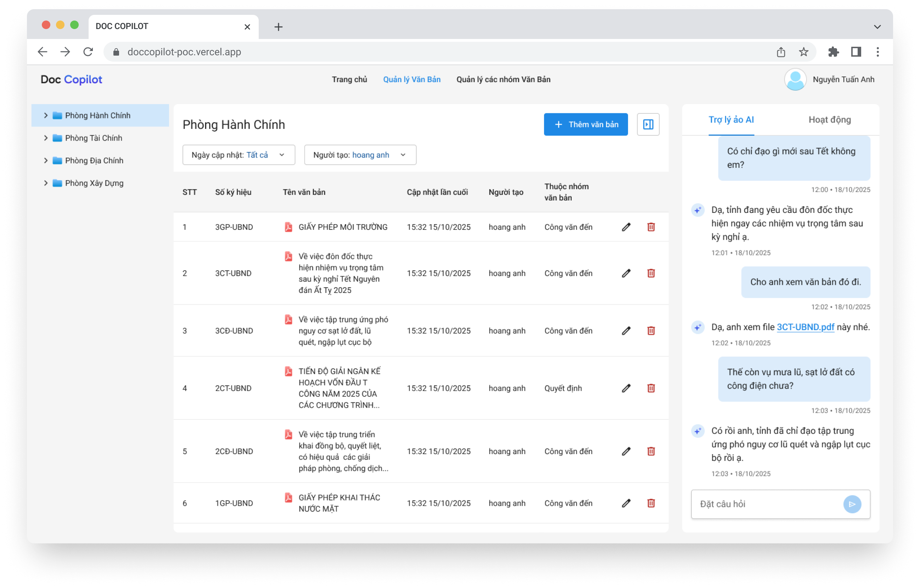
Task: Click Thêm văn bản button
Action: 585,124
